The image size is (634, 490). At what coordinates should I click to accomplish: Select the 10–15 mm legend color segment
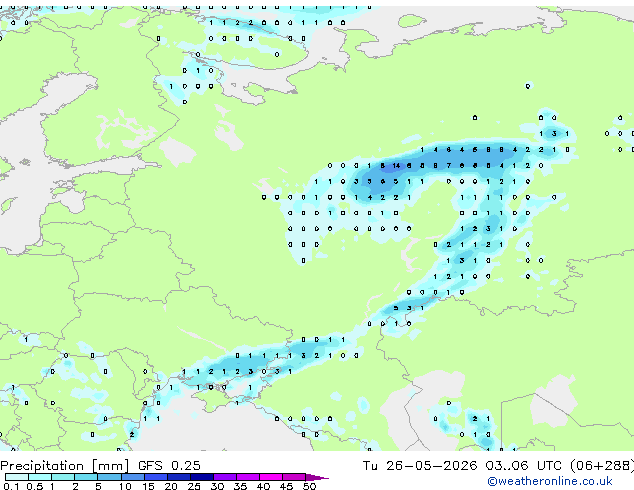point(133,477)
